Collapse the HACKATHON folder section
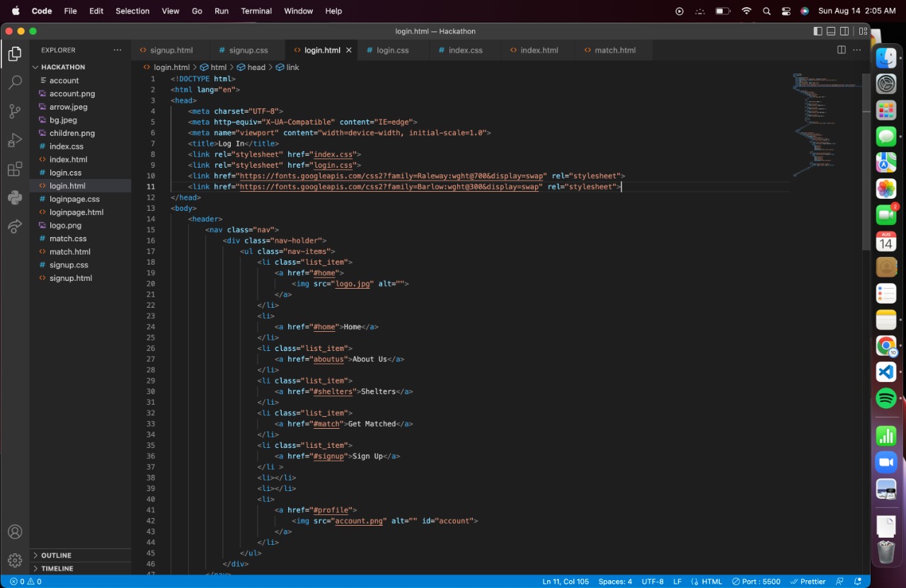This screenshot has width=906, height=588. (80, 67)
